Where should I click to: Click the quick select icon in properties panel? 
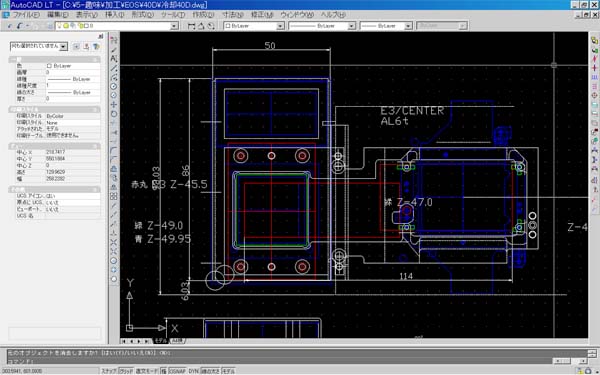click(x=96, y=46)
